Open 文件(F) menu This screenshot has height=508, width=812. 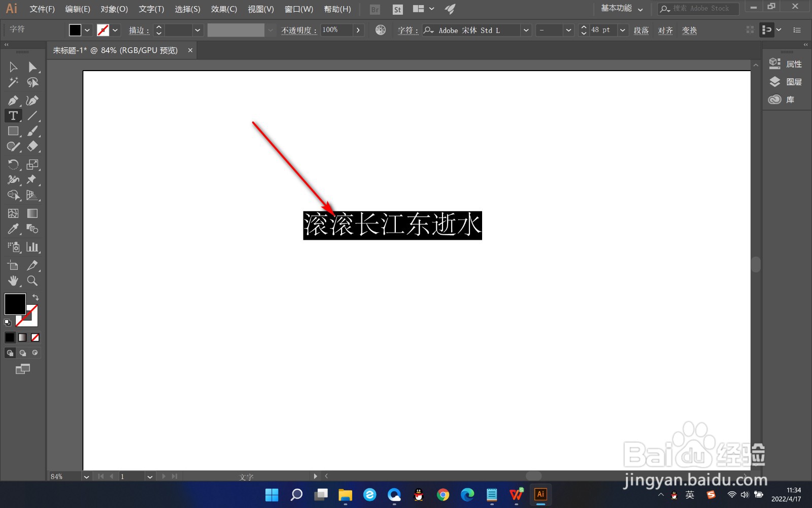click(x=42, y=9)
